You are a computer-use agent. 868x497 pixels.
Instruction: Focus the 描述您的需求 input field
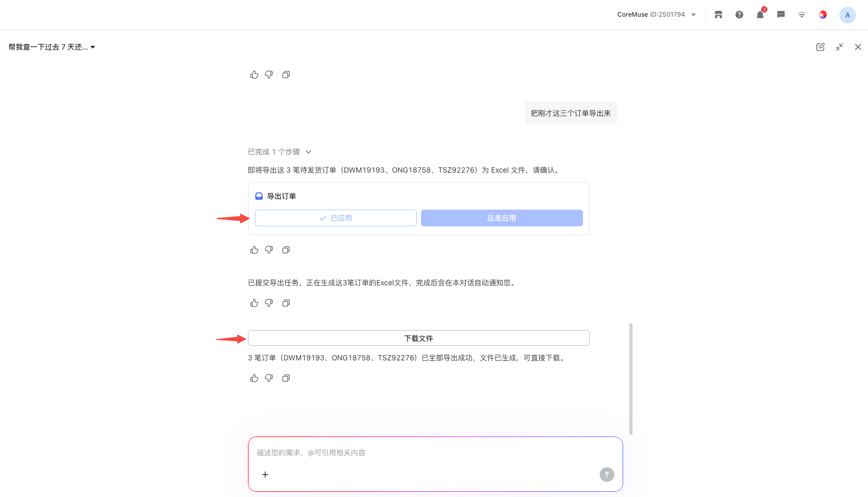coord(435,453)
